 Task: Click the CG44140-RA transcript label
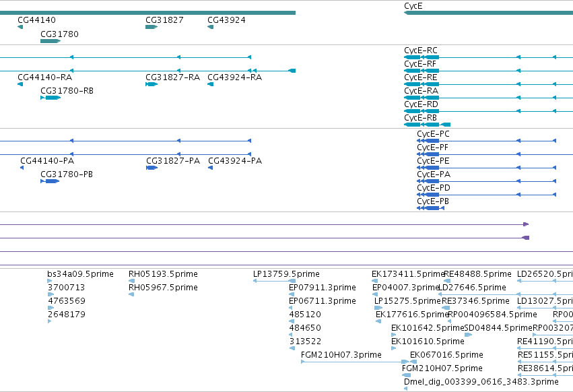click(x=44, y=77)
